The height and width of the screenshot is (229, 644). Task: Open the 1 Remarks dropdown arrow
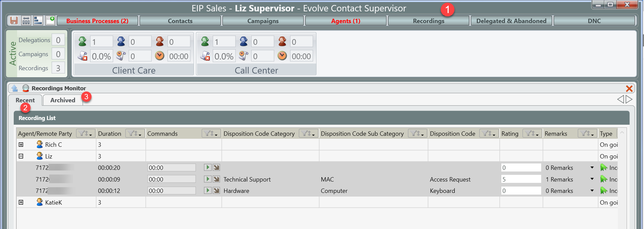click(x=592, y=179)
